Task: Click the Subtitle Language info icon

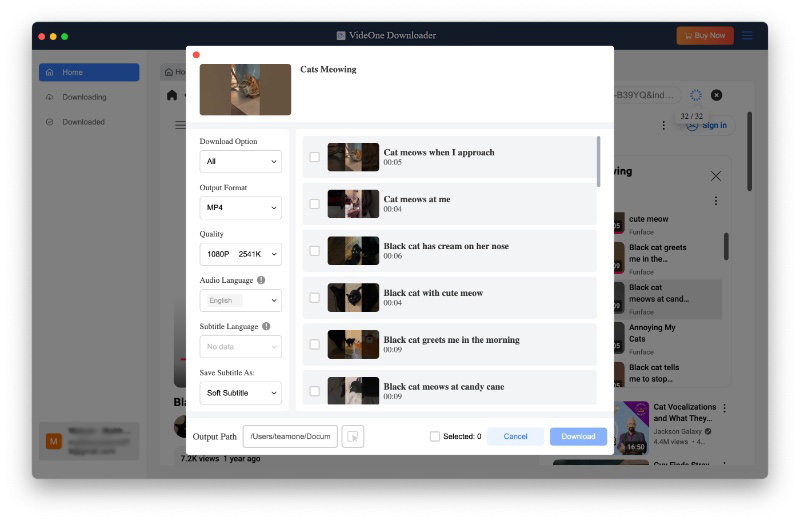Action: tap(266, 326)
